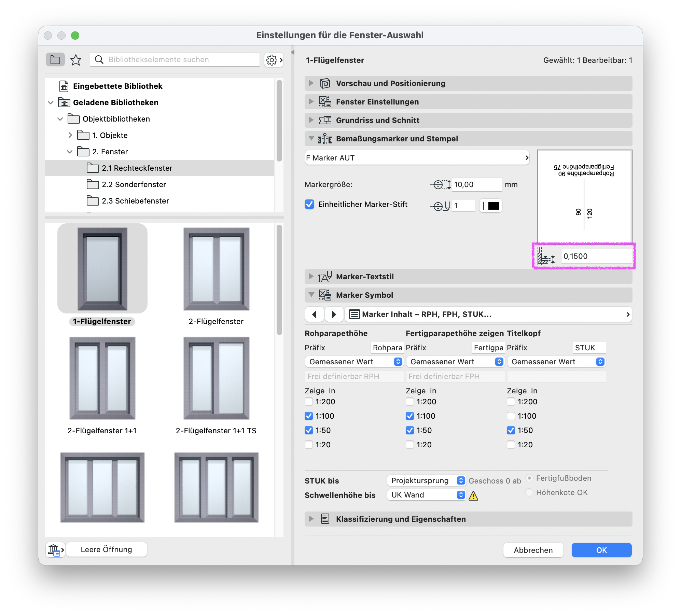Open Rohparapethöhe Gemessener Wert dropdown
Screen dimensions: 681x616
(354, 362)
